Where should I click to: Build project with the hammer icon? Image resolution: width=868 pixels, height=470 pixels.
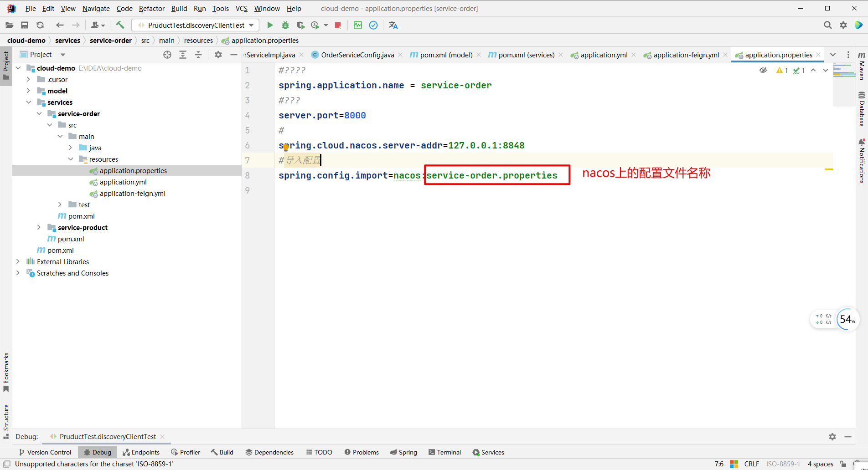(120, 26)
